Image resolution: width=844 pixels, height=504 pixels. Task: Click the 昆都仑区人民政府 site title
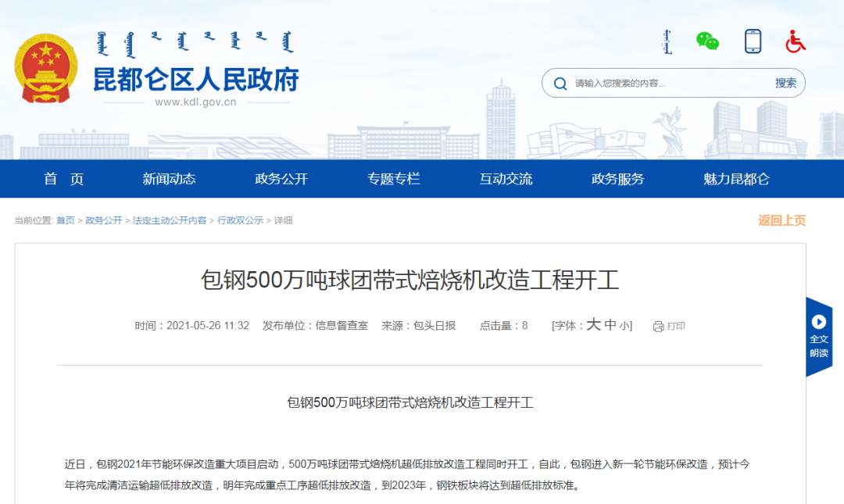(x=196, y=80)
